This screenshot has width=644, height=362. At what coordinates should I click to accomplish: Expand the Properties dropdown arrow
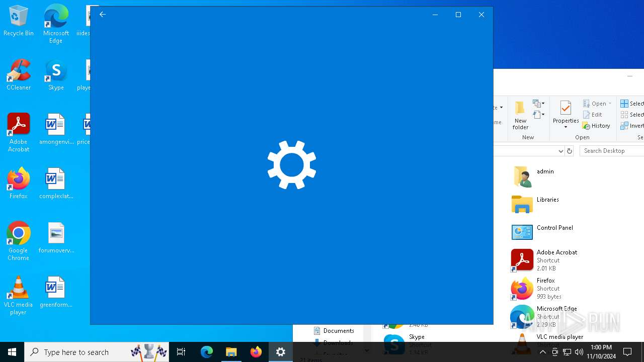coord(566,128)
